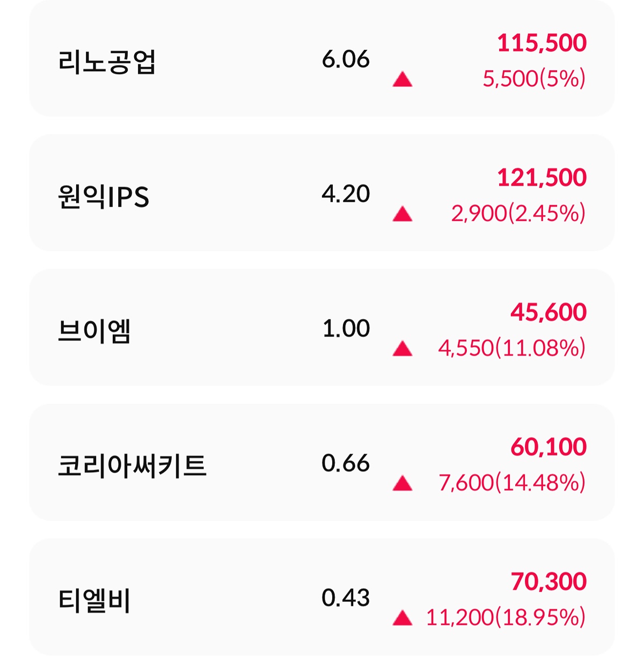Click the red up arrow for 티엘비

(402, 618)
